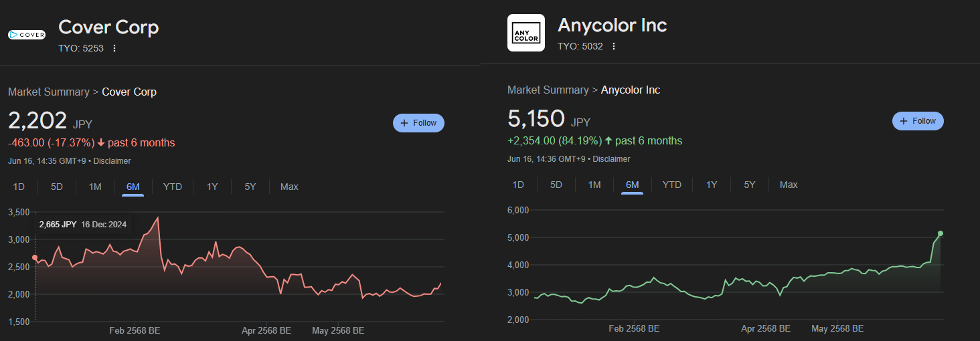This screenshot has width=980, height=341.
Task: Click Feb 2568 BE label on Cover chart
Action: point(135,330)
